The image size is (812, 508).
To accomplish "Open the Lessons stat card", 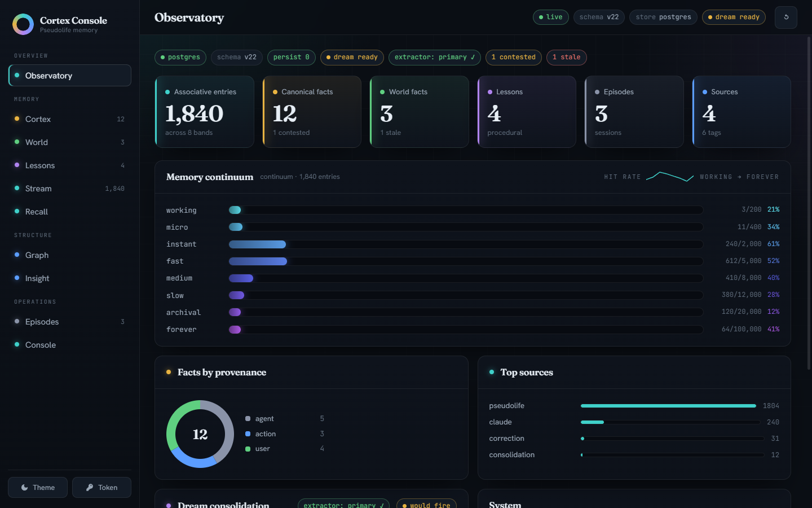I will [x=527, y=112].
